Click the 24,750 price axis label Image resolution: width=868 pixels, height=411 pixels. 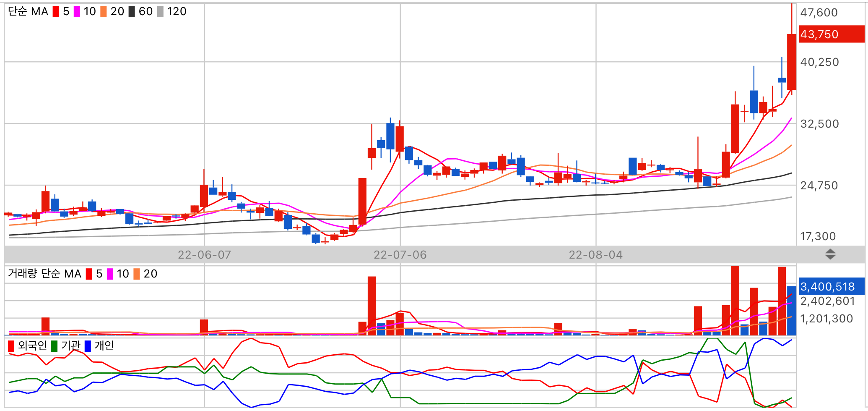(x=819, y=186)
